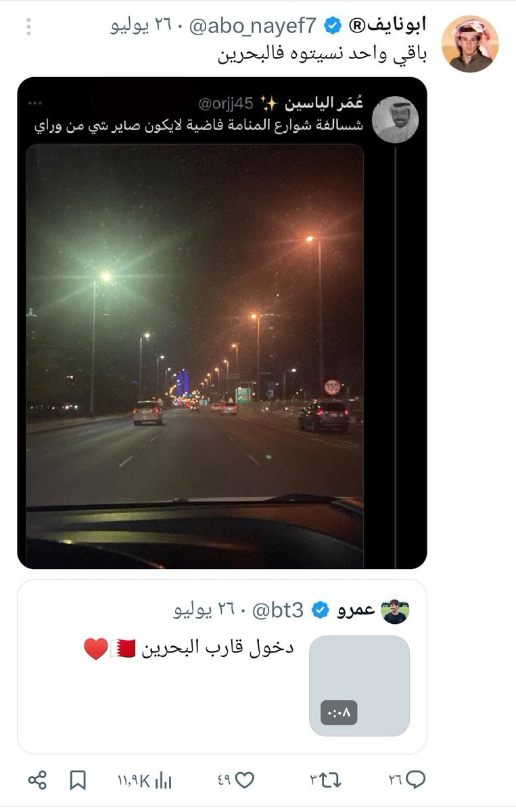Viewport: 516px width, 812px height.
Task: Bookmark this tweet
Action: [78, 780]
